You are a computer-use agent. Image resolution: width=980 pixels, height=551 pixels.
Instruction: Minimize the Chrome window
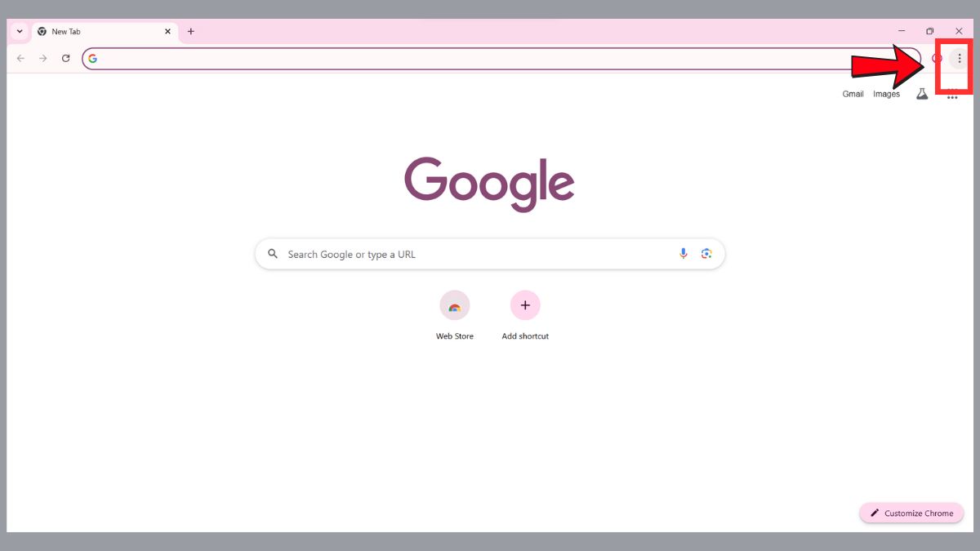pos(902,31)
